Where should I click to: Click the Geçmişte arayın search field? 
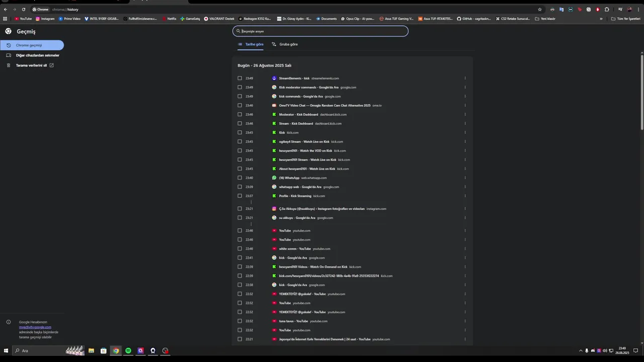[320, 31]
